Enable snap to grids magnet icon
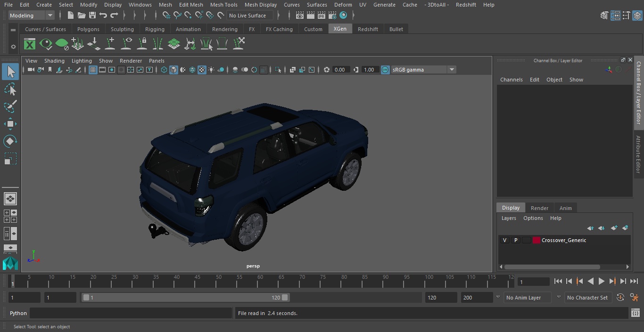This screenshot has width=644, height=332. (x=166, y=16)
